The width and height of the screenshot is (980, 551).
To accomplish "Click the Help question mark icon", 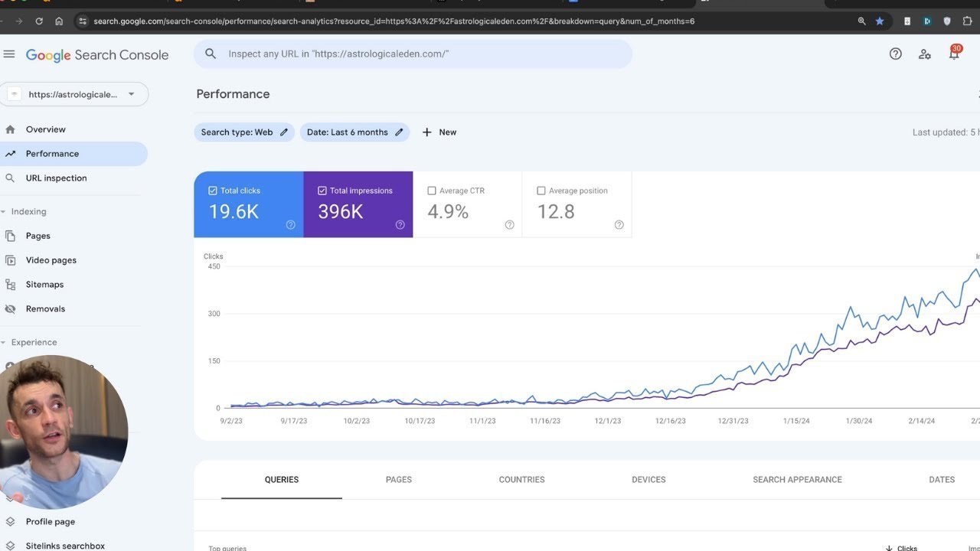I will [x=895, y=54].
